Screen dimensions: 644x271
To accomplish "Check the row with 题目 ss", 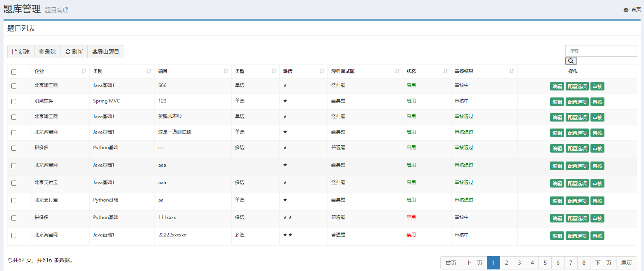I will pyautogui.click(x=14, y=148).
